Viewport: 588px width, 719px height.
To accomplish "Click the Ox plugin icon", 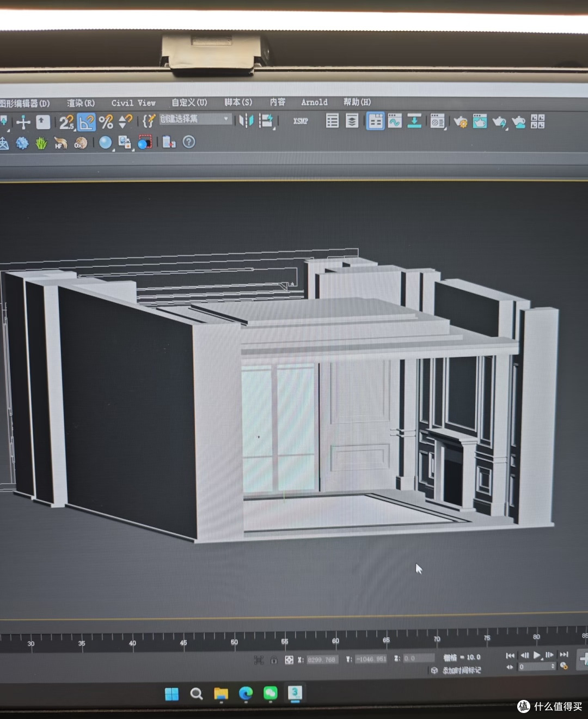I will coord(81,143).
